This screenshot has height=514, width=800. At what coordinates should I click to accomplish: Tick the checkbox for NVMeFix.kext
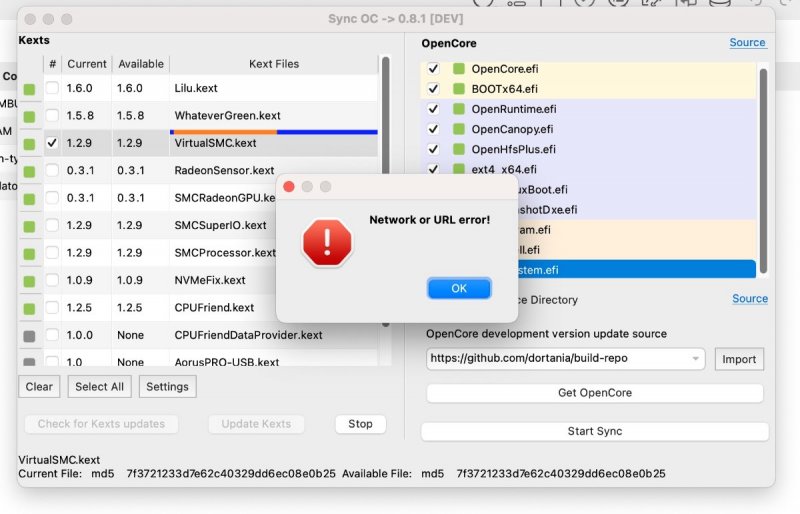[52, 280]
